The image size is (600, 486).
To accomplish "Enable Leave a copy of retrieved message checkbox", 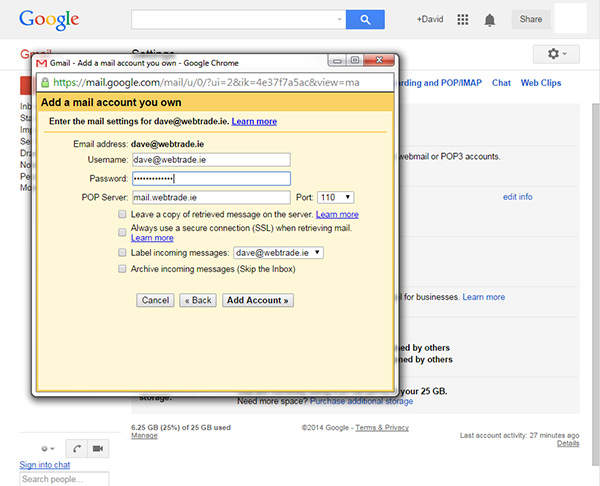I will (x=122, y=214).
